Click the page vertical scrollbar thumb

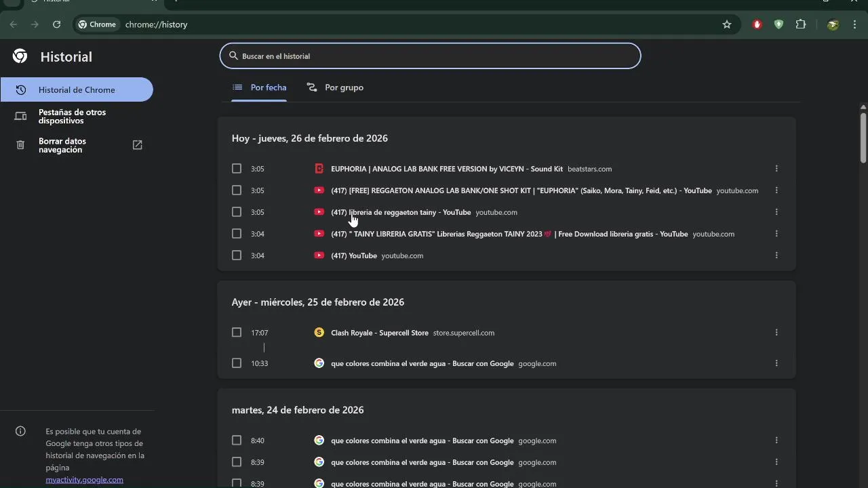point(863,138)
